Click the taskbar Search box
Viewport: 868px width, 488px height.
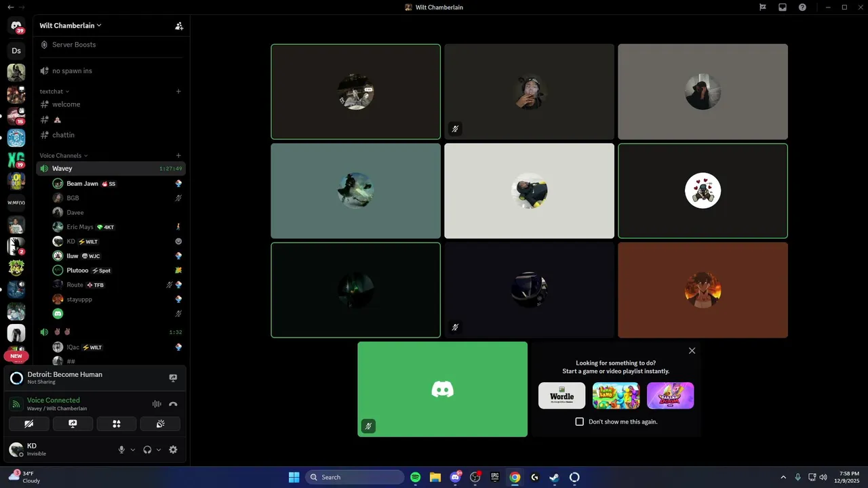click(x=353, y=477)
